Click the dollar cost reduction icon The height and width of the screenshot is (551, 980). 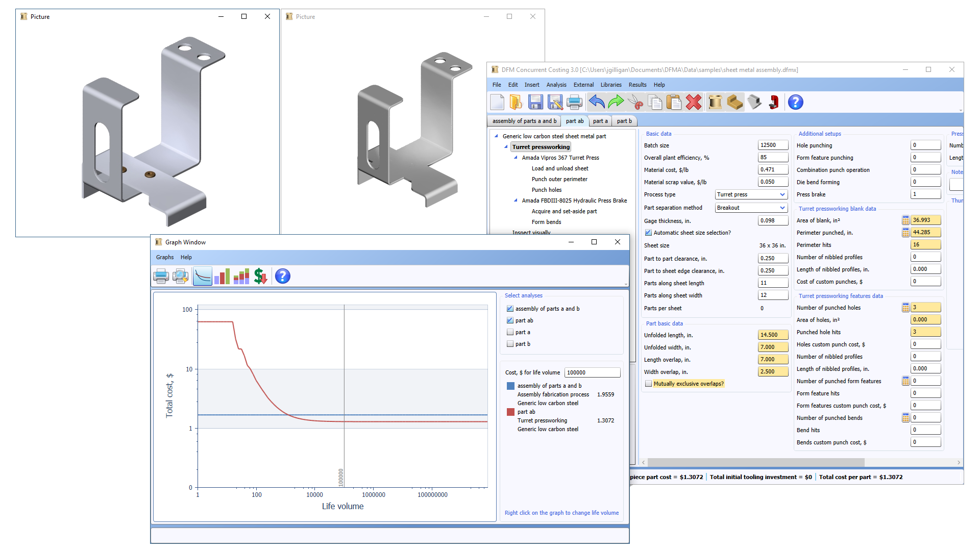pyautogui.click(x=260, y=276)
